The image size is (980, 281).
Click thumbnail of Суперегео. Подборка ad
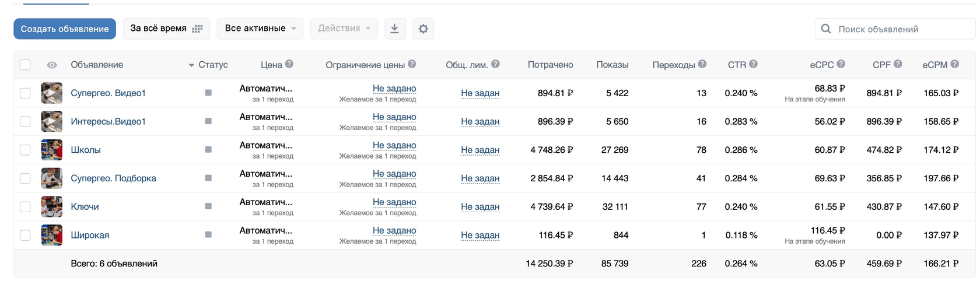tap(52, 178)
